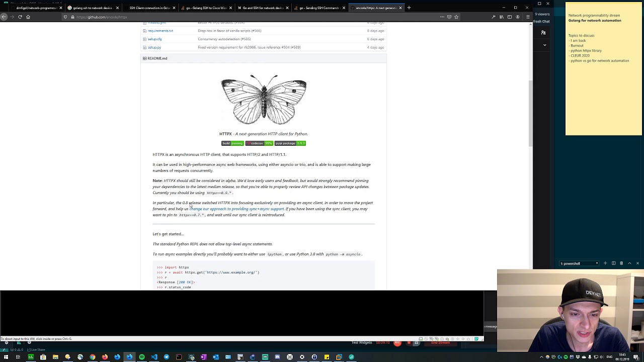Open Telegram from the taskbar
This screenshot has height=362, width=644.
pos(167,357)
